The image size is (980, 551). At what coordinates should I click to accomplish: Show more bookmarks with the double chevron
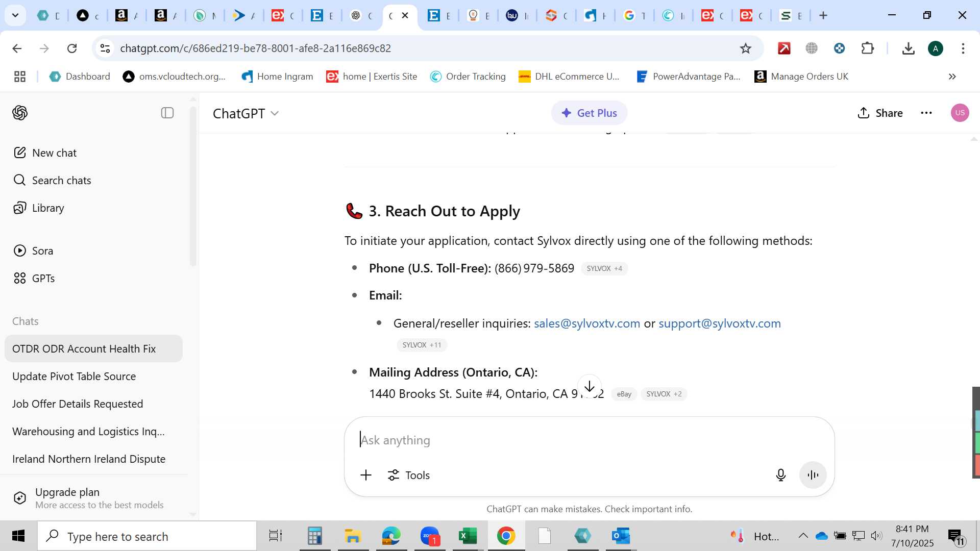[x=952, y=77]
